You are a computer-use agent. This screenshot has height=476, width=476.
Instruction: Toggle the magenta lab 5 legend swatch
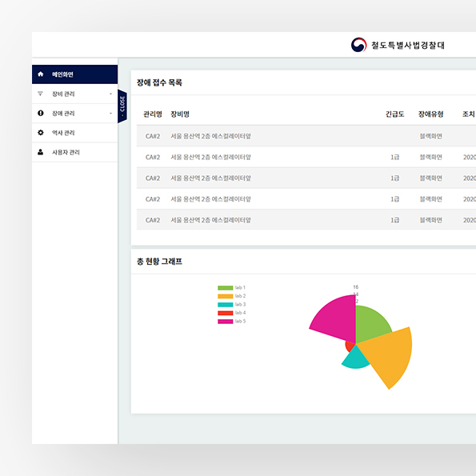click(226, 321)
